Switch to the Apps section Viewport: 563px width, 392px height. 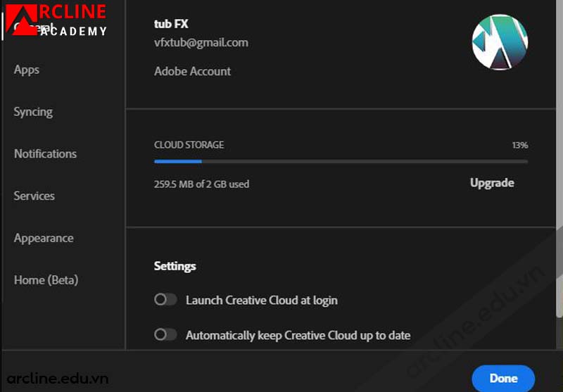point(27,70)
